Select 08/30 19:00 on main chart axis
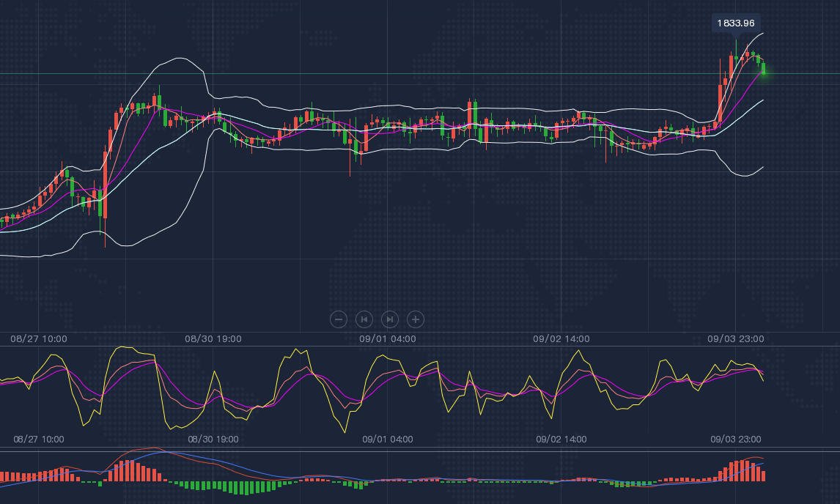 point(213,339)
